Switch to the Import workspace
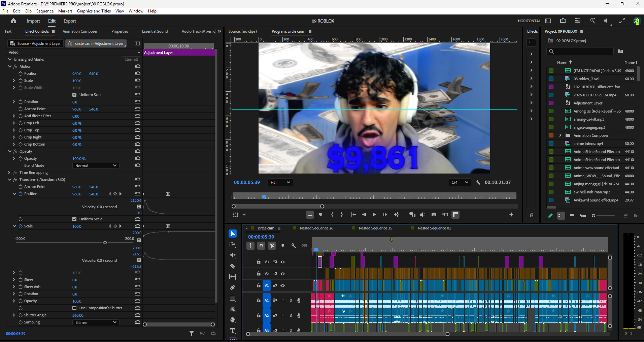Viewport: 644px width, 342px height. pos(33,21)
